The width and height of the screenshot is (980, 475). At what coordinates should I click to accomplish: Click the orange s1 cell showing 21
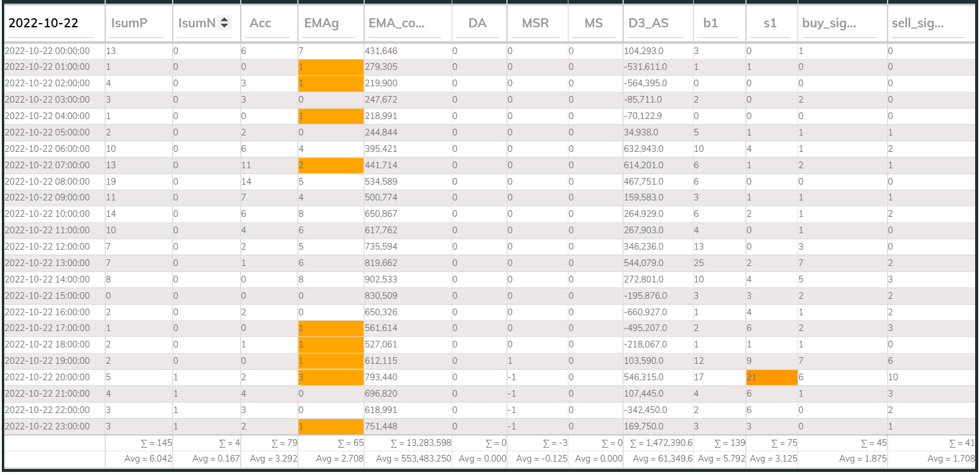771,377
